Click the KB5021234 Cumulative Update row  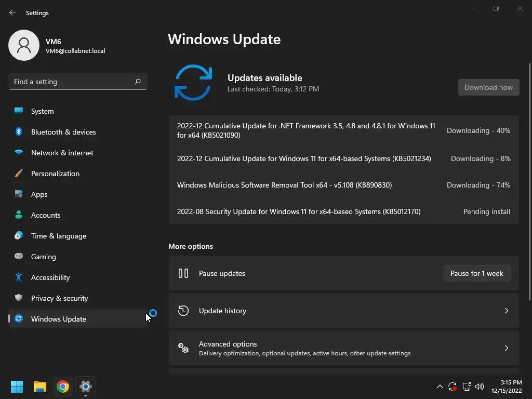(x=344, y=158)
